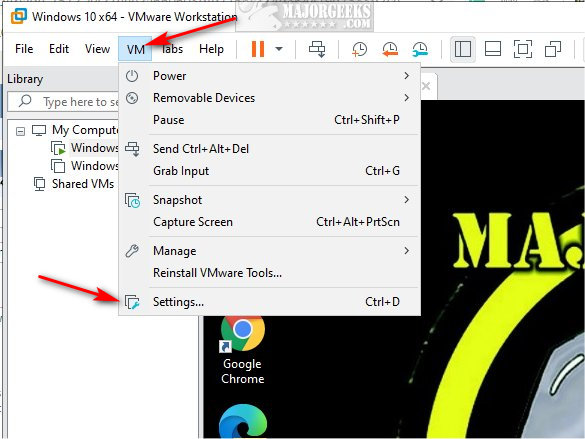The image size is (585, 439).
Task: Close the VM tab with the X button
Action: pyautogui.click(x=426, y=87)
